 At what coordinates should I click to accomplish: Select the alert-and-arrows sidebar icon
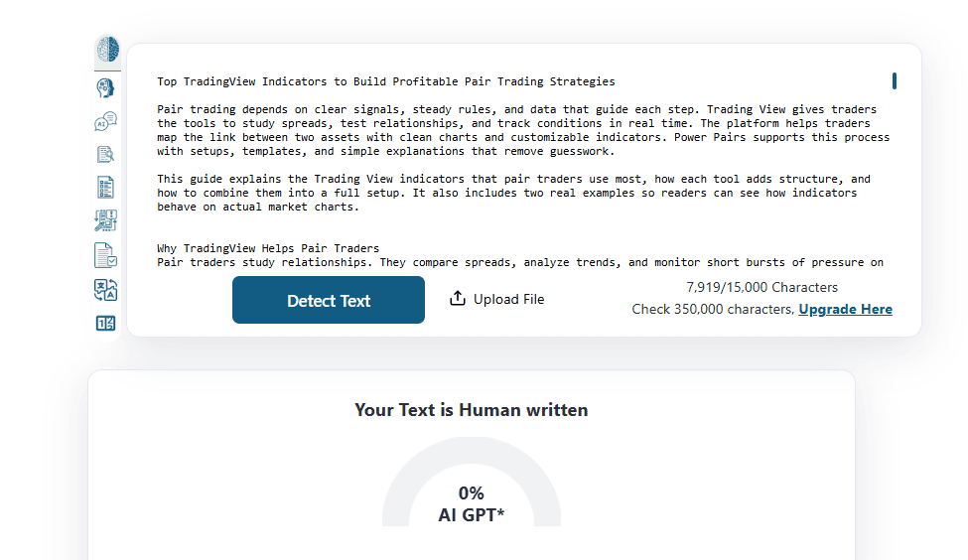coord(106,220)
